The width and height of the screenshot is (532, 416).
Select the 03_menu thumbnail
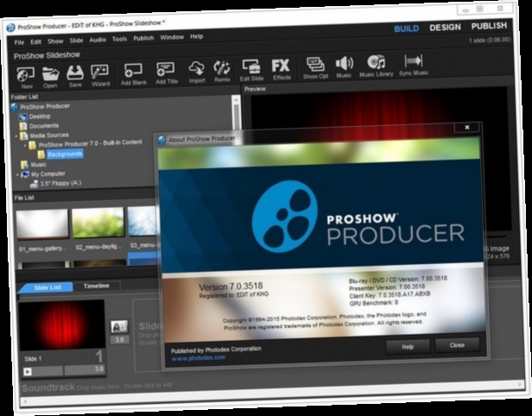142,221
